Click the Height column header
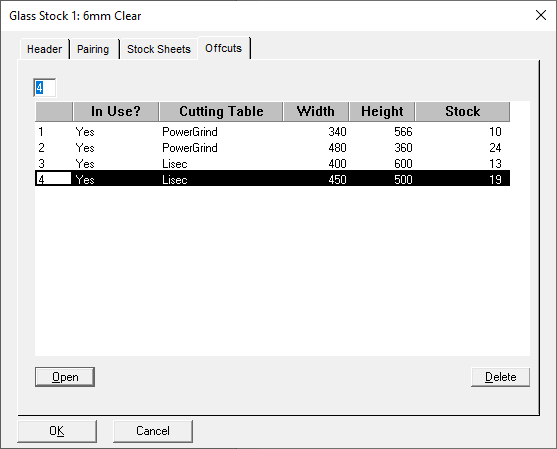Image resolution: width=557 pixels, height=449 pixels. pyautogui.click(x=382, y=112)
